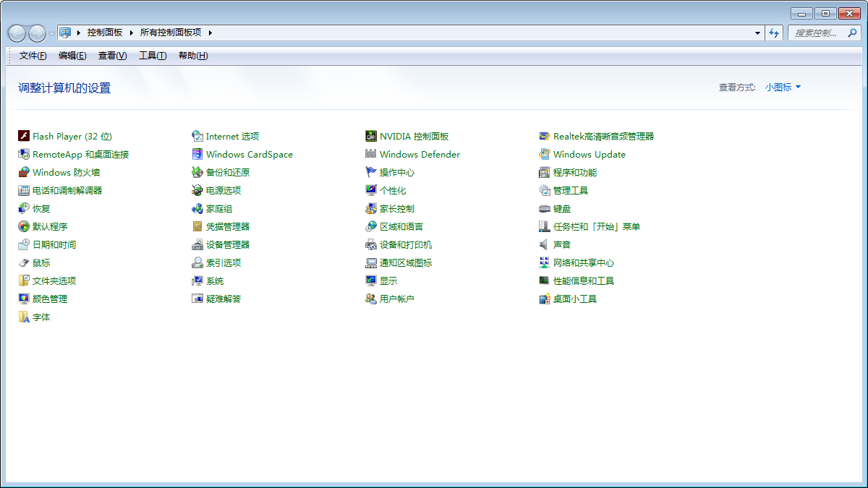This screenshot has width=868, height=488.
Task: Click the 默认程序 icon
Action: point(24,226)
